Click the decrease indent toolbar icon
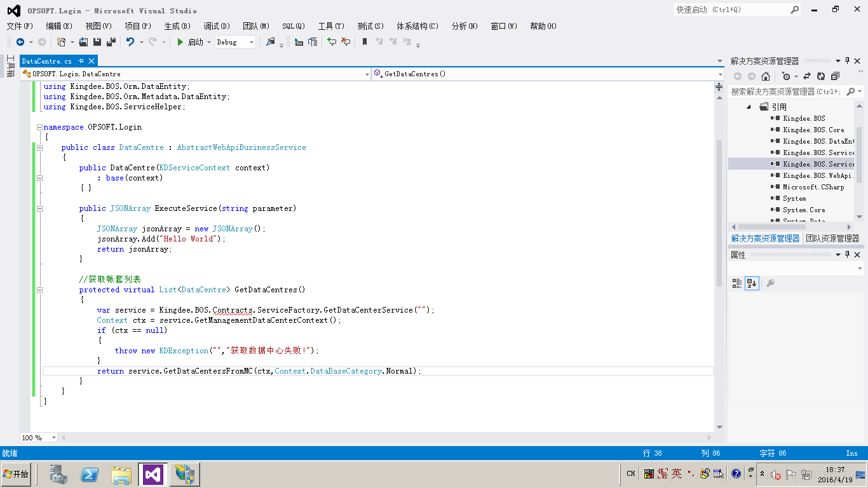This screenshot has height=488, width=868. coord(299,42)
